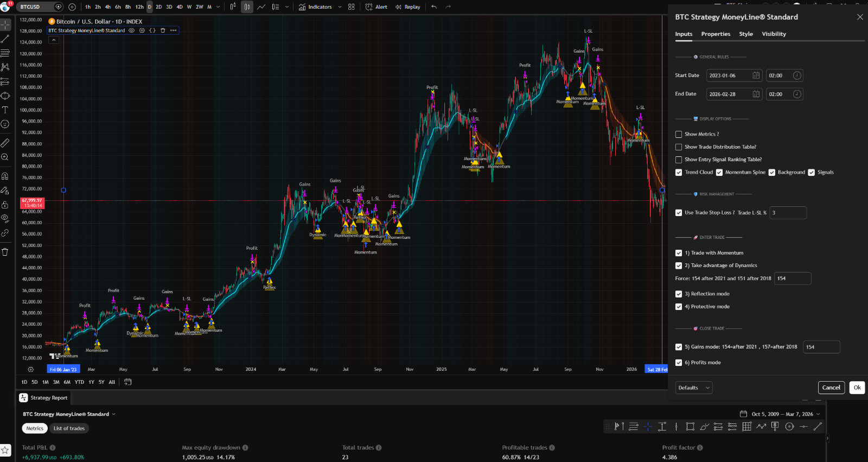The image size is (868, 462).
Task: Switch to Properties tab
Action: pos(716,34)
